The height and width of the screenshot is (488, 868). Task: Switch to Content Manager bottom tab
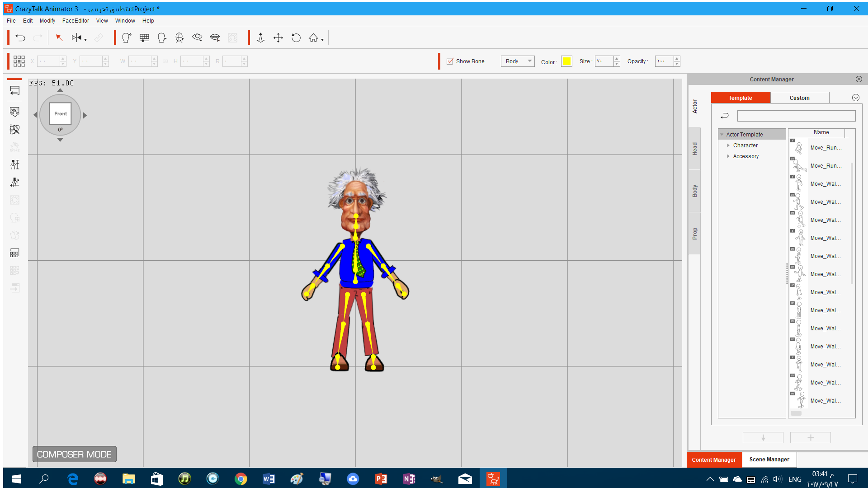pyautogui.click(x=714, y=460)
